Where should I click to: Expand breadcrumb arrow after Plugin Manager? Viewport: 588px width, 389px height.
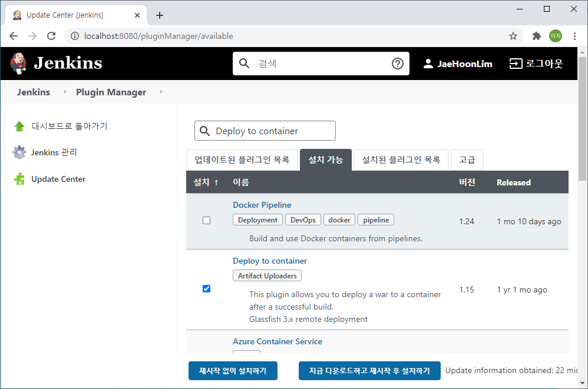coord(161,92)
